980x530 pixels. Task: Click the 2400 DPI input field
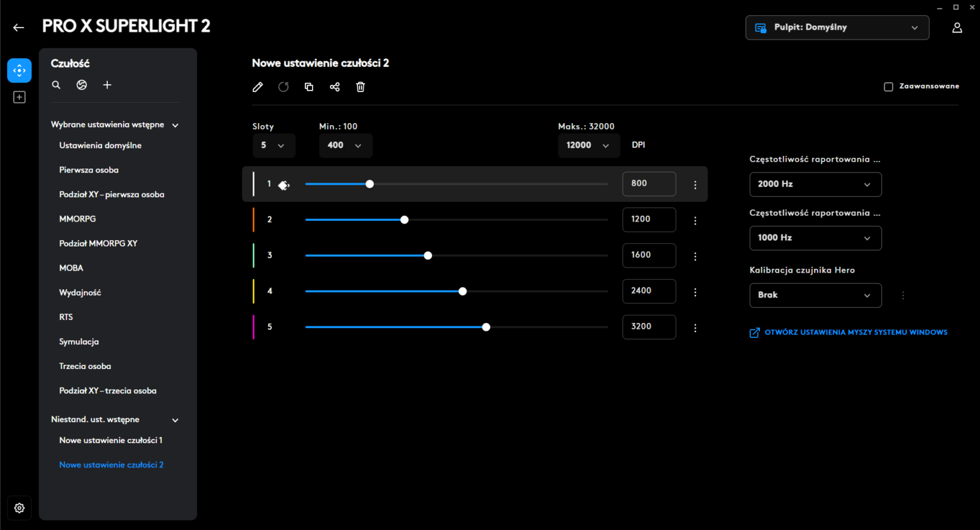click(649, 291)
